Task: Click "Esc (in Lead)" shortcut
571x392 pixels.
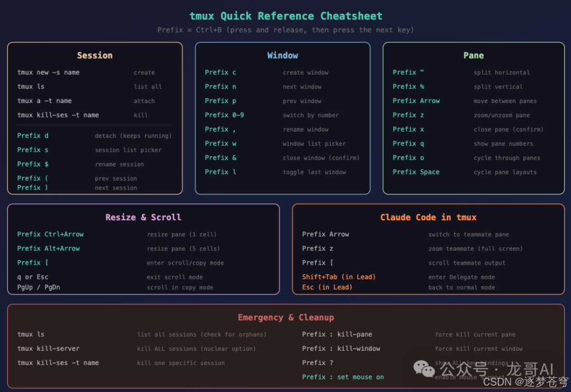Action: tap(327, 287)
